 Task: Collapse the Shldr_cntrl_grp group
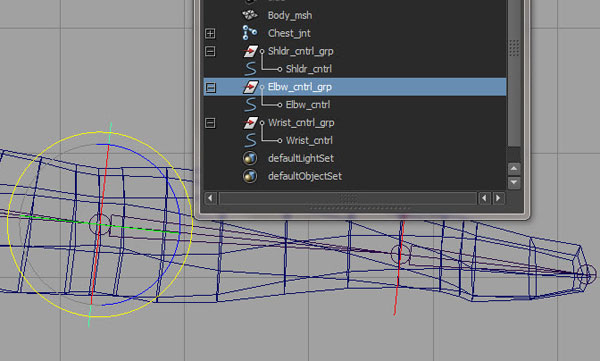pyautogui.click(x=210, y=51)
